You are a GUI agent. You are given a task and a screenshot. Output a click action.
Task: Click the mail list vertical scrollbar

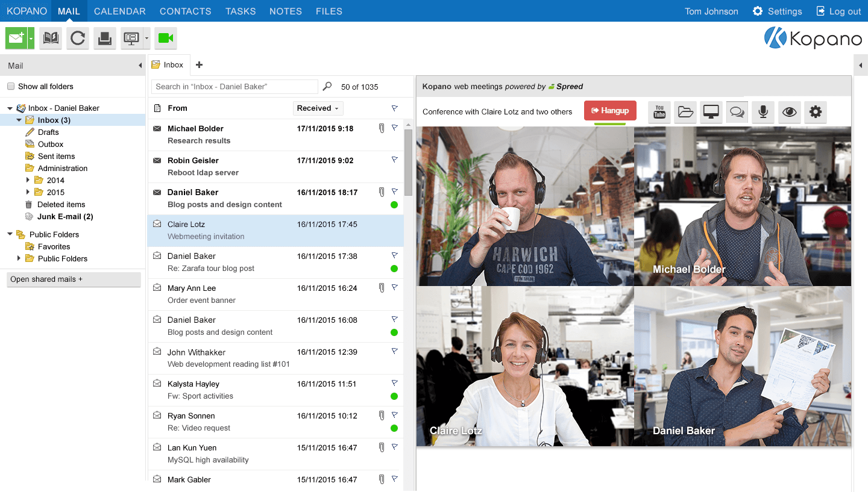point(408,163)
